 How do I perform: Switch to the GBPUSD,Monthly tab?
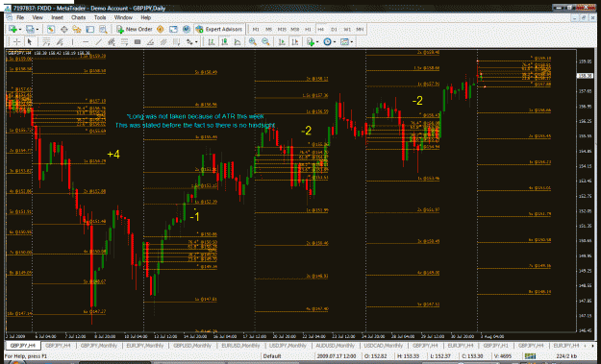click(192, 346)
